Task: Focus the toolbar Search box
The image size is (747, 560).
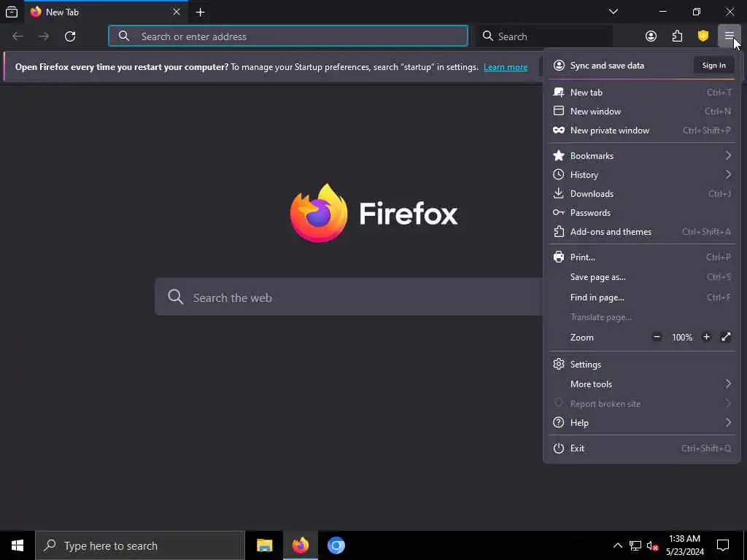Action: click(x=544, y=36)
